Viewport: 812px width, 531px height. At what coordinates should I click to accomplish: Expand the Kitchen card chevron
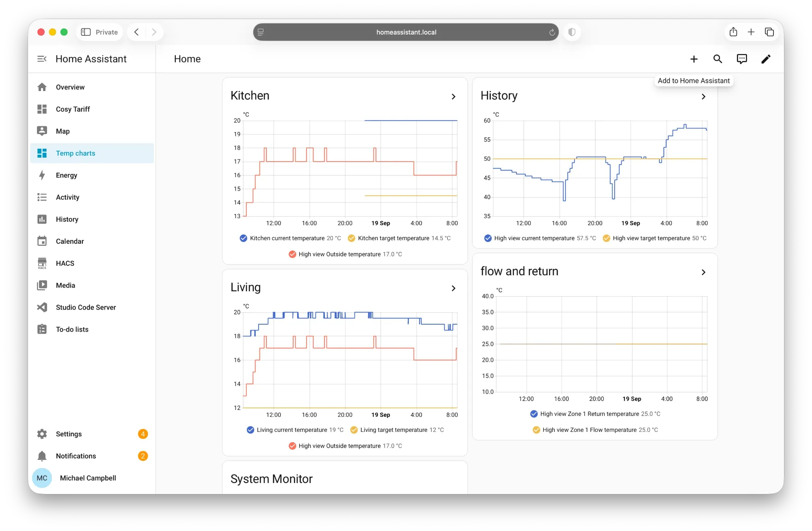tap(454, 97)
